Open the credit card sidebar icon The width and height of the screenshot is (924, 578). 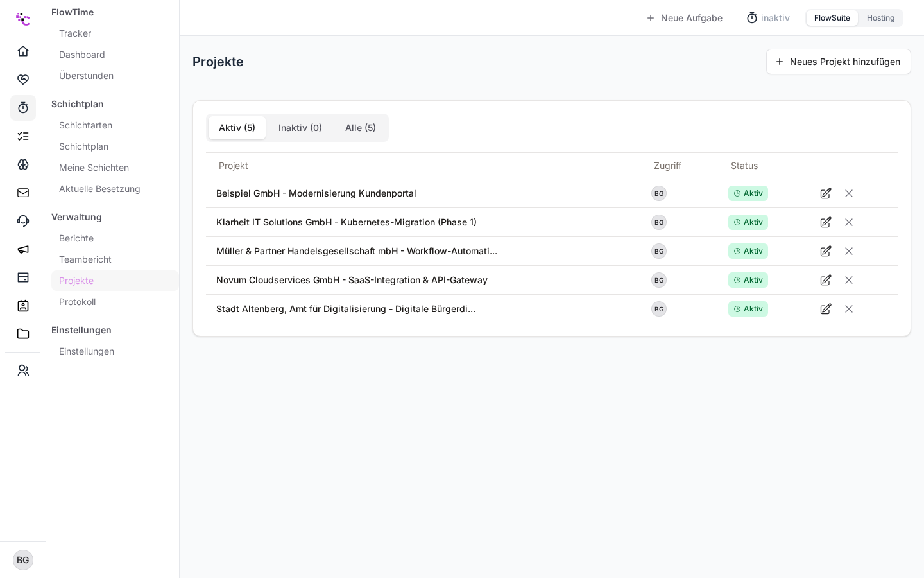point(23,277)
